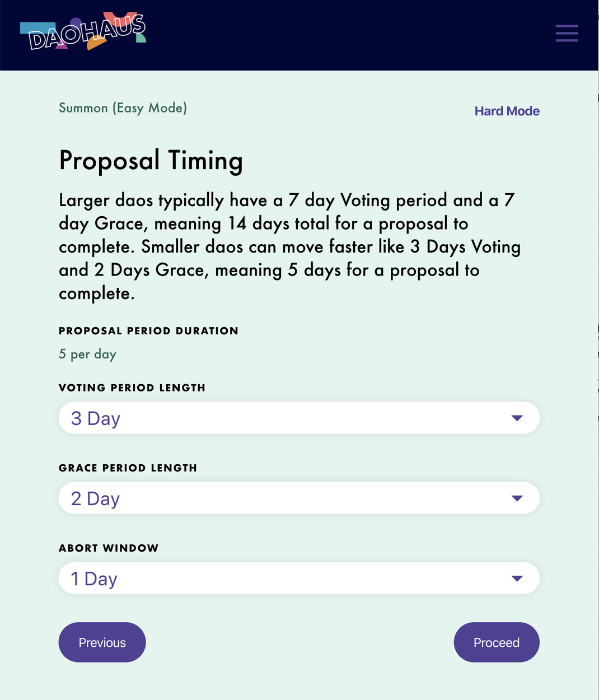The image size is (599, 700).
Task: Continue with the Proceed button
Action: (x=497, y=642)
